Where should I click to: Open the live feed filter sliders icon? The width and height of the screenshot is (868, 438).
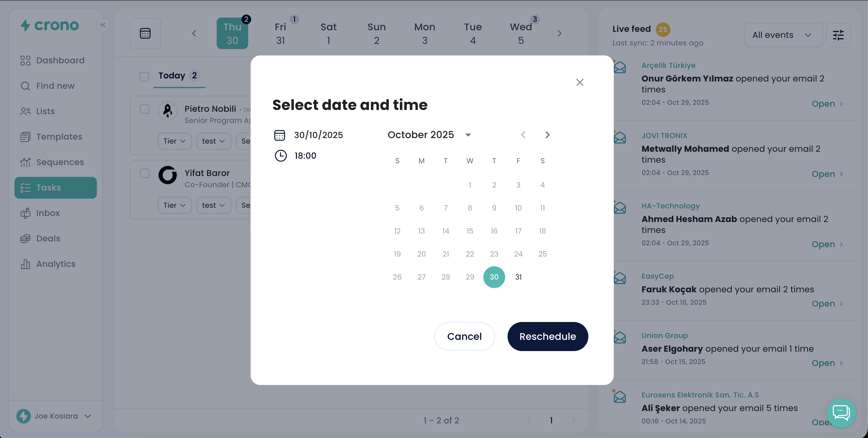point(838,35)
